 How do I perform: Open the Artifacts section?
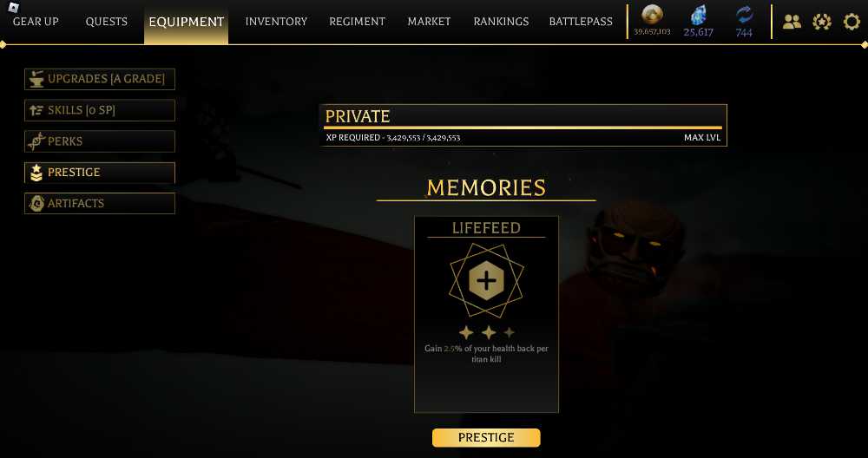(100, 203)
